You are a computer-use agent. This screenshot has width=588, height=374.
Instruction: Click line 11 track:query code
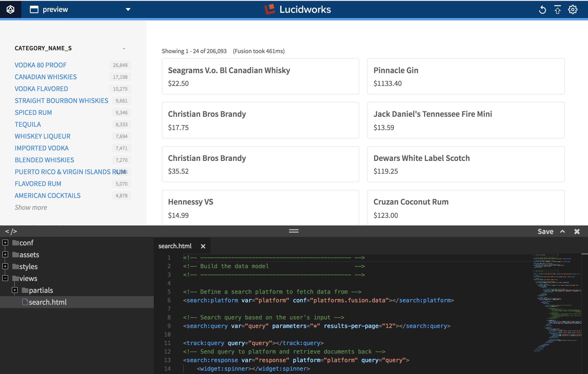(253, 343)
